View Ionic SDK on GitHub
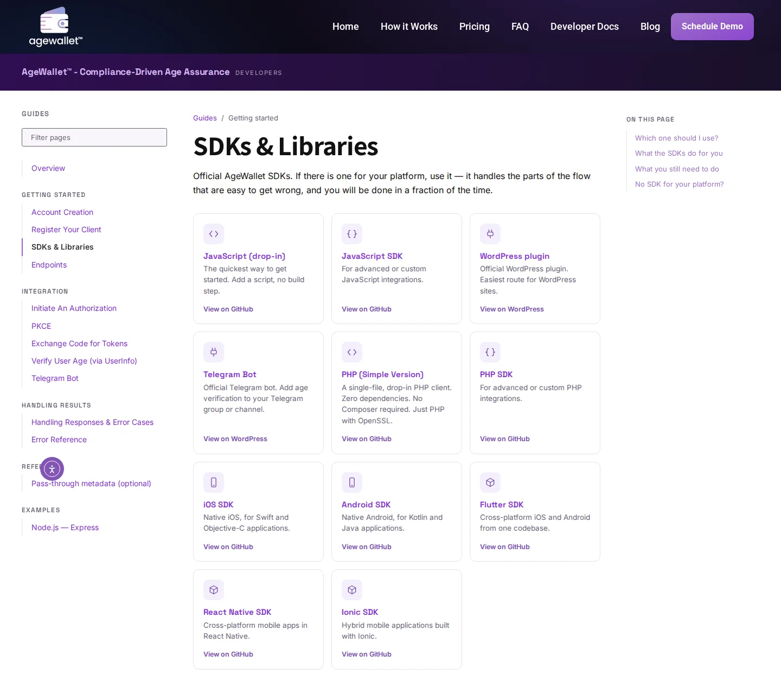Viewport: 781px width, 700px height. (x=367, y=654)
